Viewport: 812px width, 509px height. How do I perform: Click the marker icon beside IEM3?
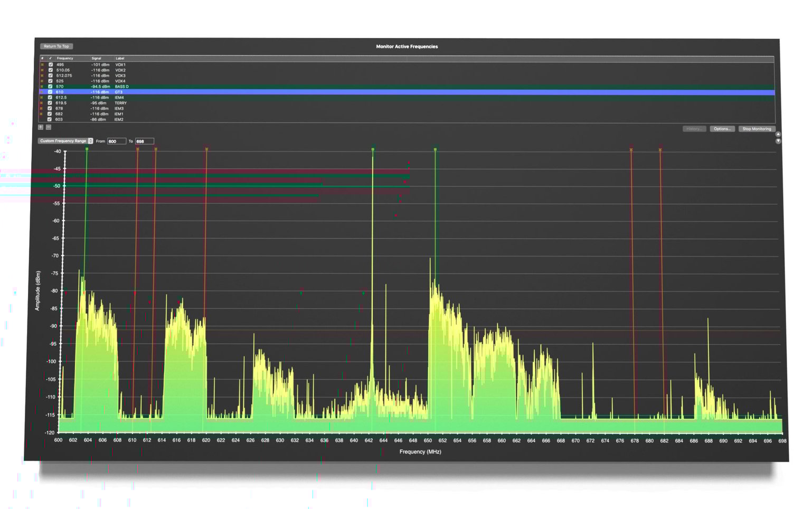click(42, 108)
